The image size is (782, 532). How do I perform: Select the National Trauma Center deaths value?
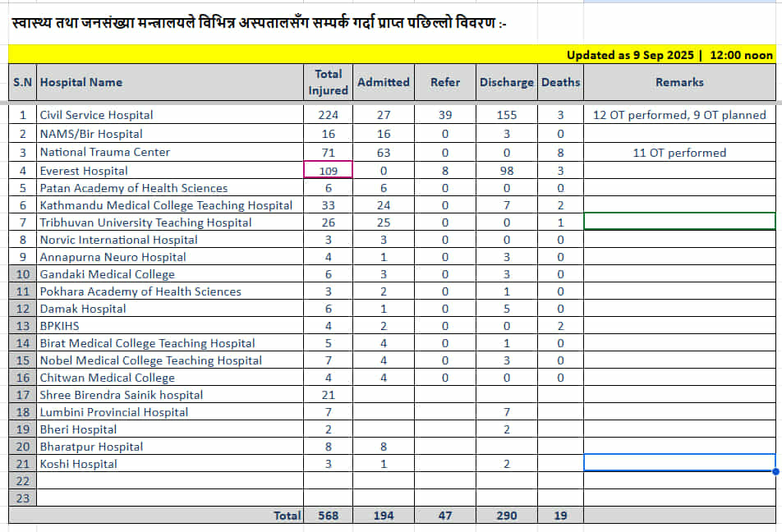[560, 152]
